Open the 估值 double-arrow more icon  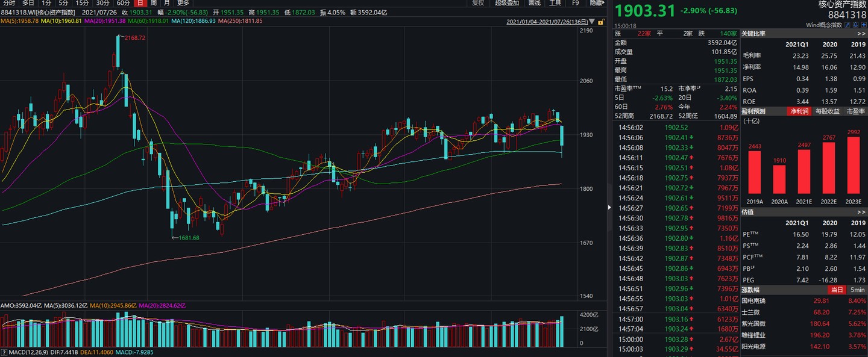click(x=863, y=212)
